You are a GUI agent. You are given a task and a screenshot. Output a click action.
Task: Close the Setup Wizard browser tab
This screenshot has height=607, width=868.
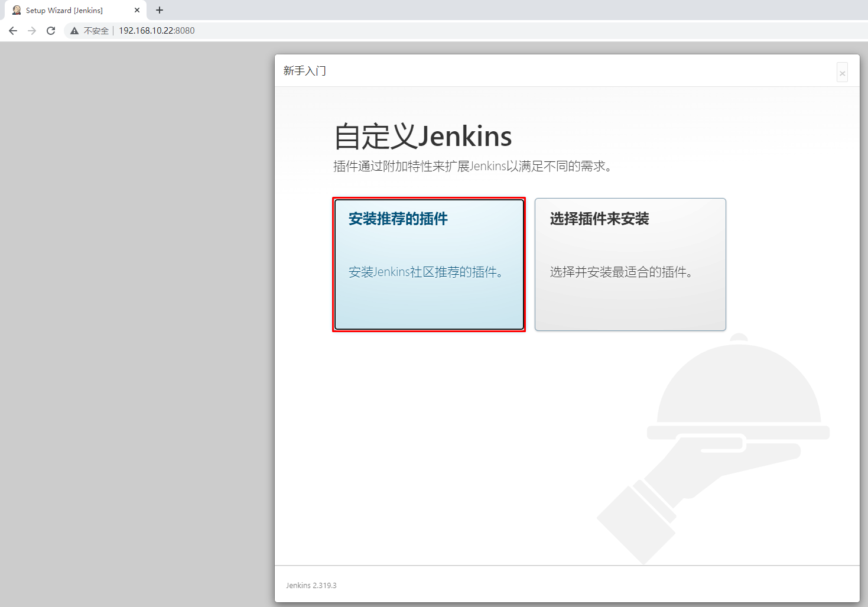coord(137,10)
